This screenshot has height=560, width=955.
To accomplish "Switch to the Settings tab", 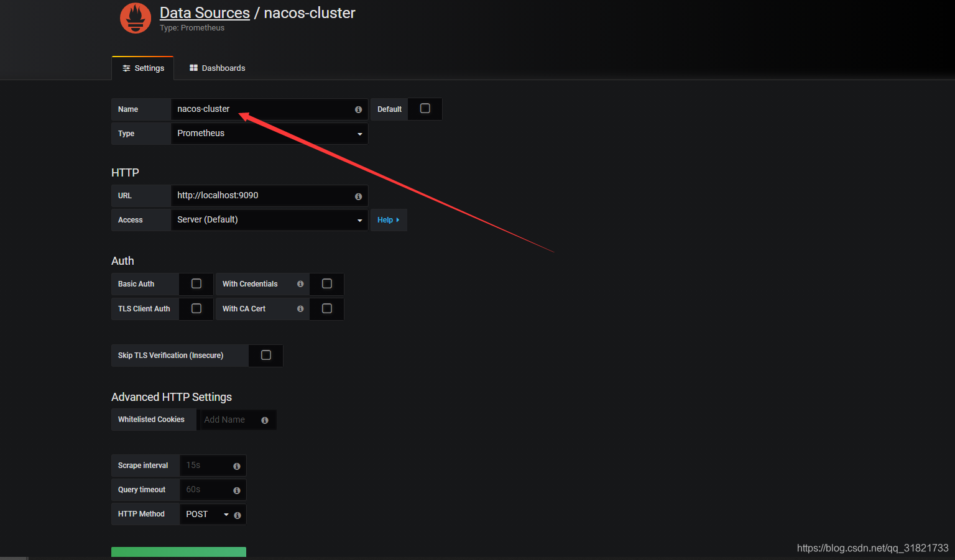I will [x=143, y=68].
